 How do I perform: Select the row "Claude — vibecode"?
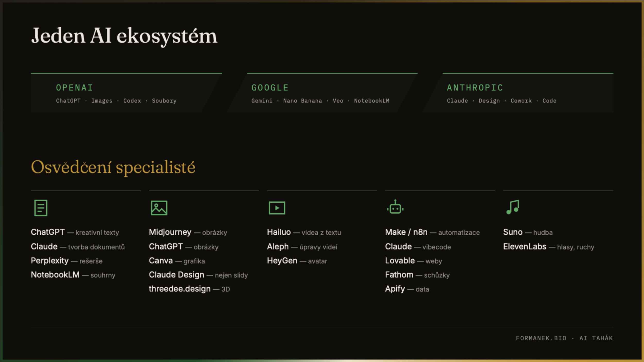click(x=418, y=247)
